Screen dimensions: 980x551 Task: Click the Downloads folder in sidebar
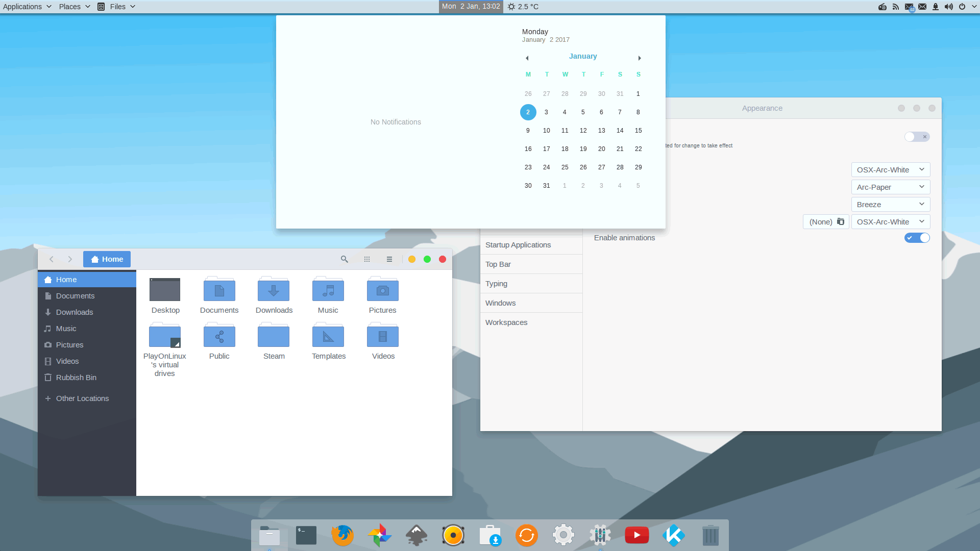coord(73,312)
